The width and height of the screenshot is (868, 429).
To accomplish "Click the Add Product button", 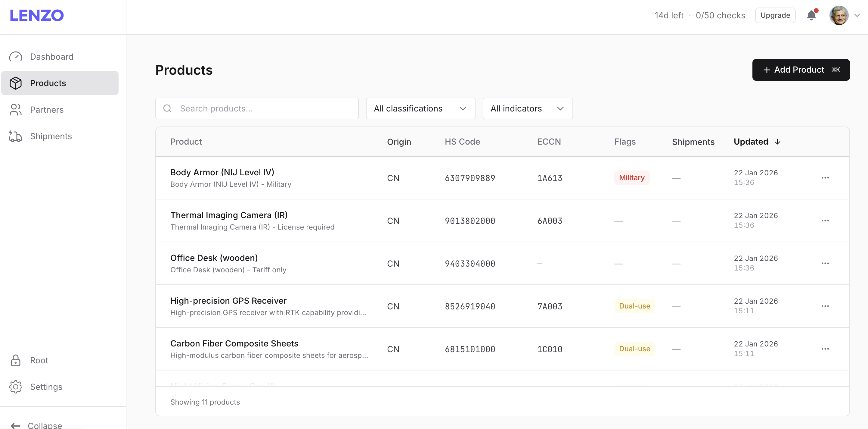I will tap(801, 70).
